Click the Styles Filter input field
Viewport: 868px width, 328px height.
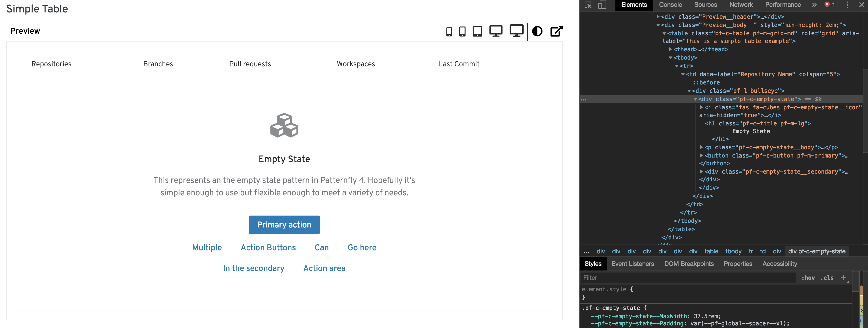(688, 278)
